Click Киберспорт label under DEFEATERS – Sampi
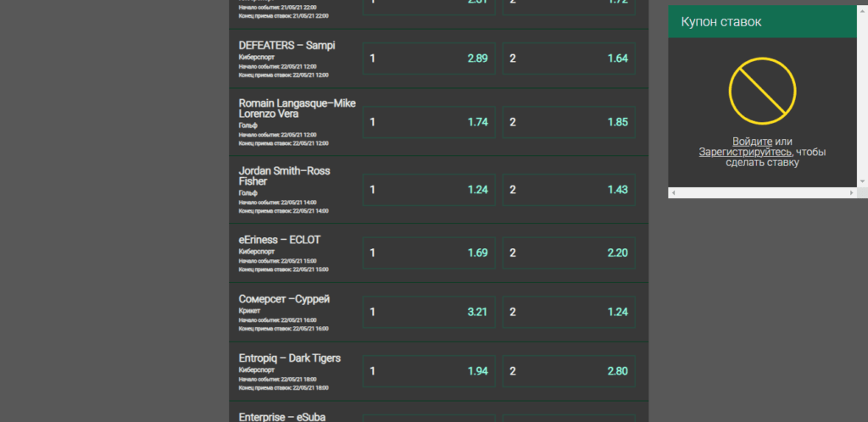 [256, 57]
